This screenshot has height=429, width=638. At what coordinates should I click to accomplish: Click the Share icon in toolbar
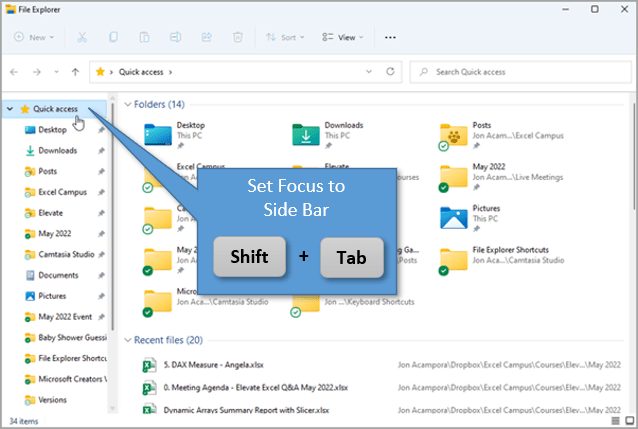[207, 37]
